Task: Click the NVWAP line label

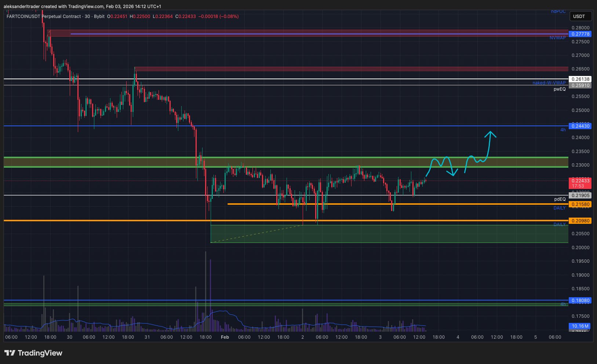Action: [x=557, y=38]
